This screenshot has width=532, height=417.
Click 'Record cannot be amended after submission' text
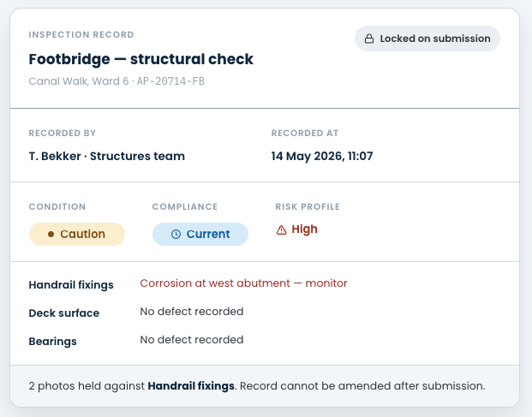click(362, 386)
